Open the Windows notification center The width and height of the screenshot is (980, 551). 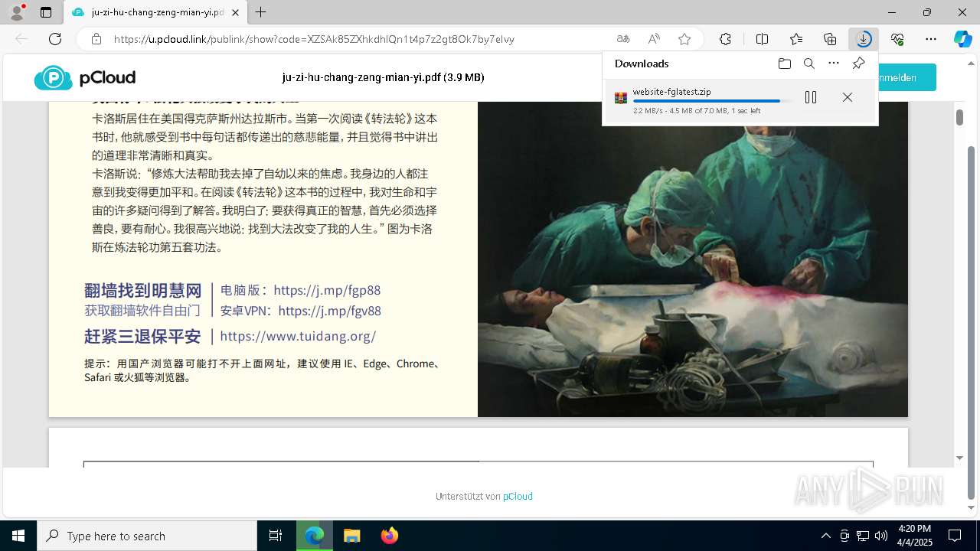tap(955, 536)
